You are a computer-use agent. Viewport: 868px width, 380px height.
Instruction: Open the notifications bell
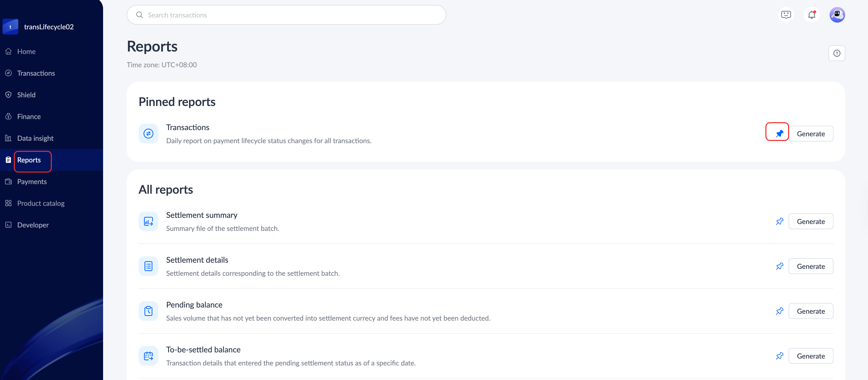pos(811,15)
